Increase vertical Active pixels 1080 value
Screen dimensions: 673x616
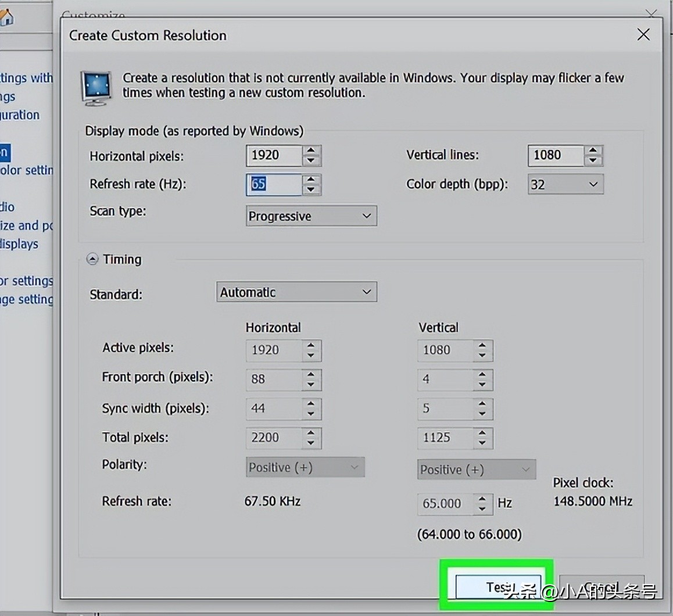coord(482,345)
